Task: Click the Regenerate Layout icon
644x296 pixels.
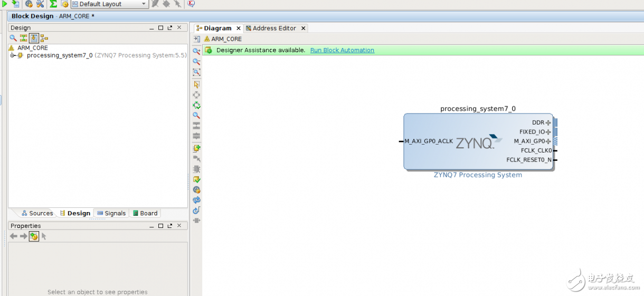Action: 196,200
